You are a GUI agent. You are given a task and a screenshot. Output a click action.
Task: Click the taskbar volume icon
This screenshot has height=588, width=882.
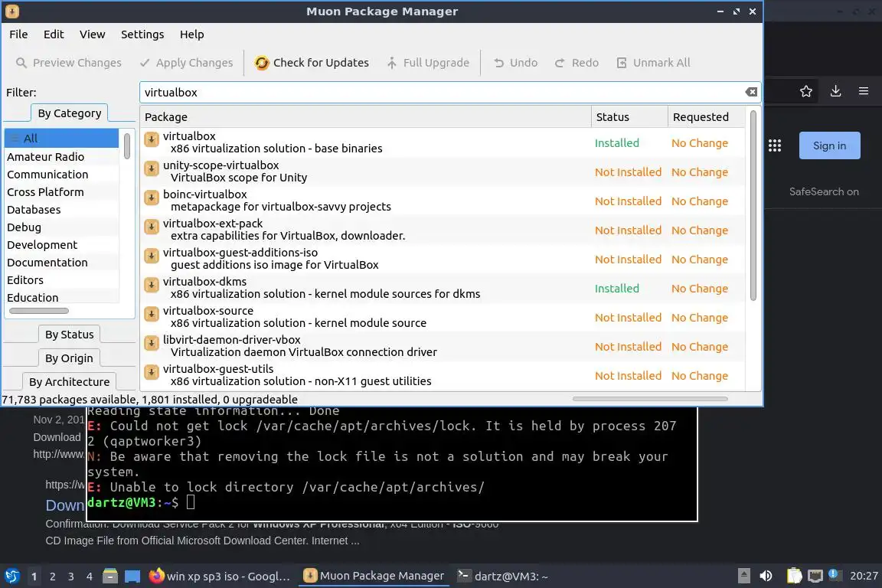(766, 577)
